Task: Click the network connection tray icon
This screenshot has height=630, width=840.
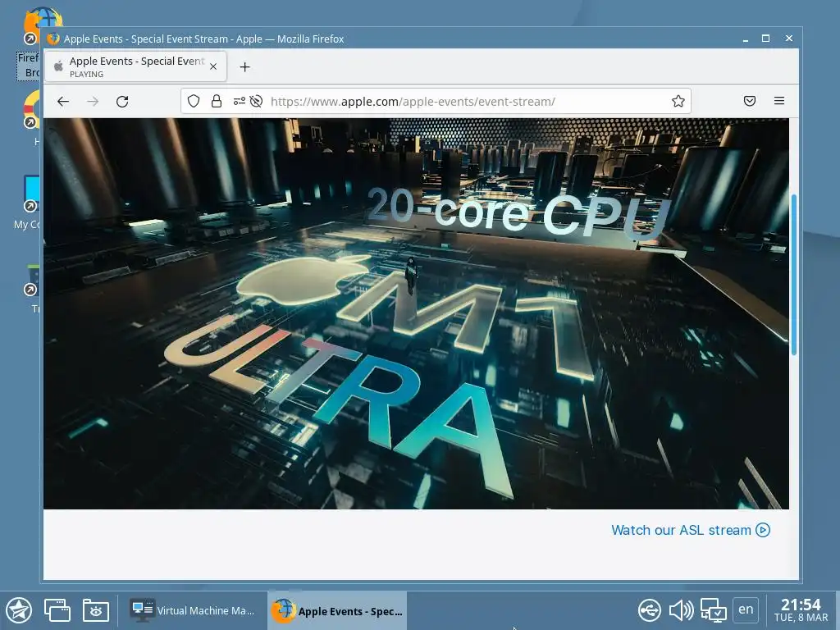Action: pyautogui.click(x=713, y=610)
